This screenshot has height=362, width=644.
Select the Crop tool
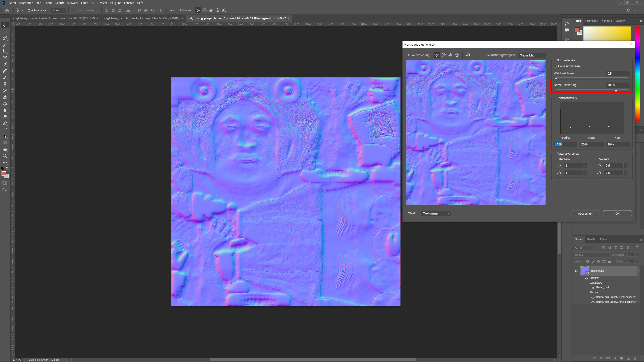click(x=5, y=51)
